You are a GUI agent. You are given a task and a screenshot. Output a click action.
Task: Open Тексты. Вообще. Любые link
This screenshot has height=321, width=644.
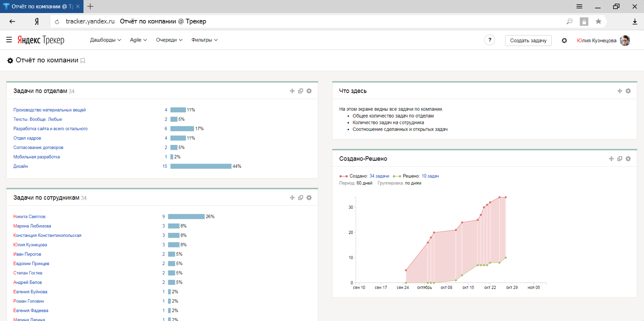37,119
